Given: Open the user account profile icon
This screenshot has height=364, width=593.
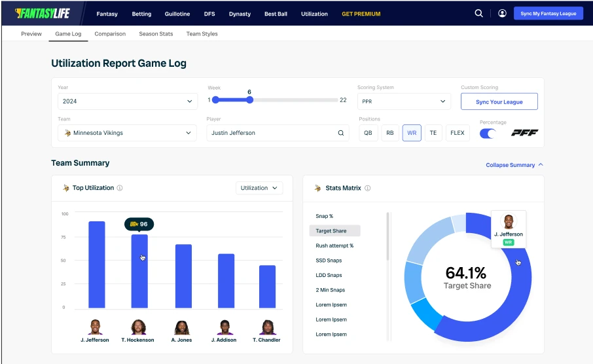Looking at the screenshot, I should pos(502,13).
